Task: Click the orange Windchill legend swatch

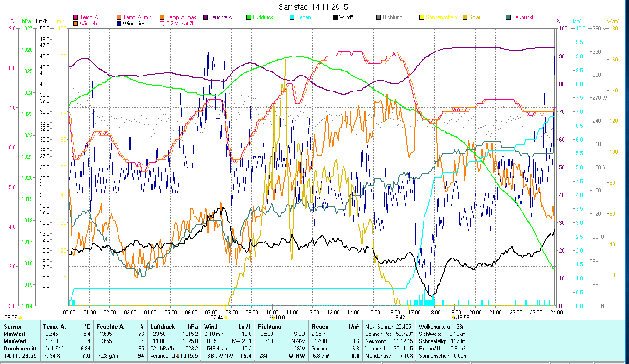Action: 75,24
